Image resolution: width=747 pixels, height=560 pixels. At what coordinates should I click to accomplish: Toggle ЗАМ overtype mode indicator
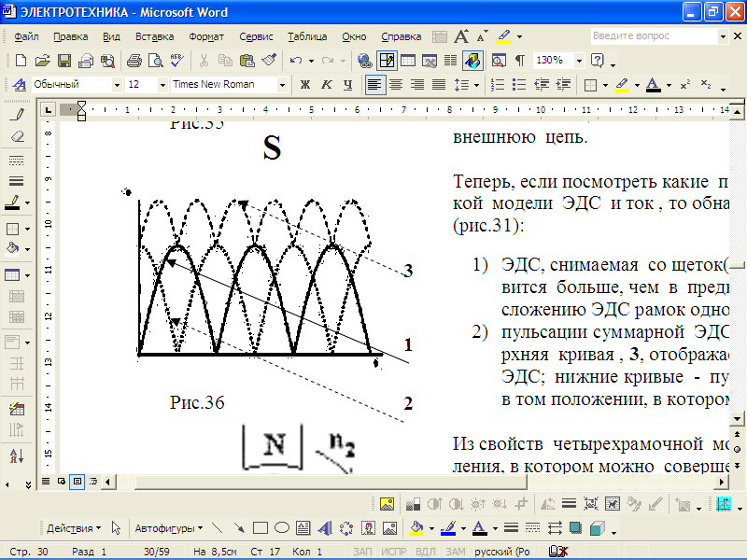456,552
